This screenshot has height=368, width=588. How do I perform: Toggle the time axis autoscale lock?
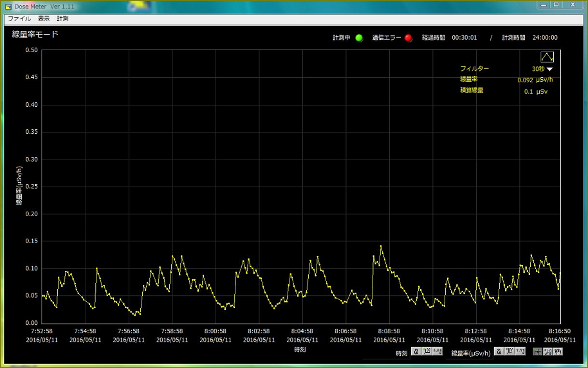[416, 351]
